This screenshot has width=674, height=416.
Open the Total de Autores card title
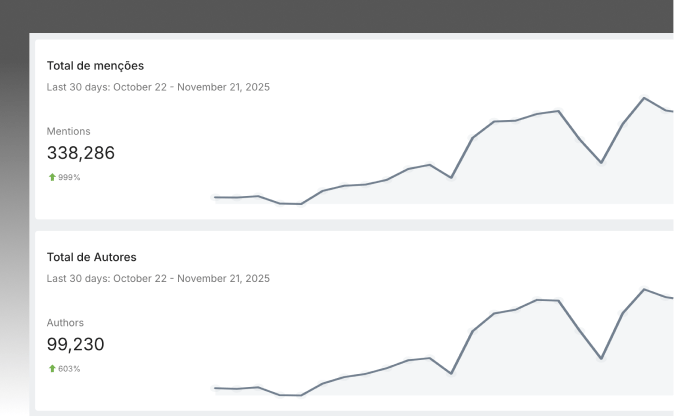(x=91, y=257)
